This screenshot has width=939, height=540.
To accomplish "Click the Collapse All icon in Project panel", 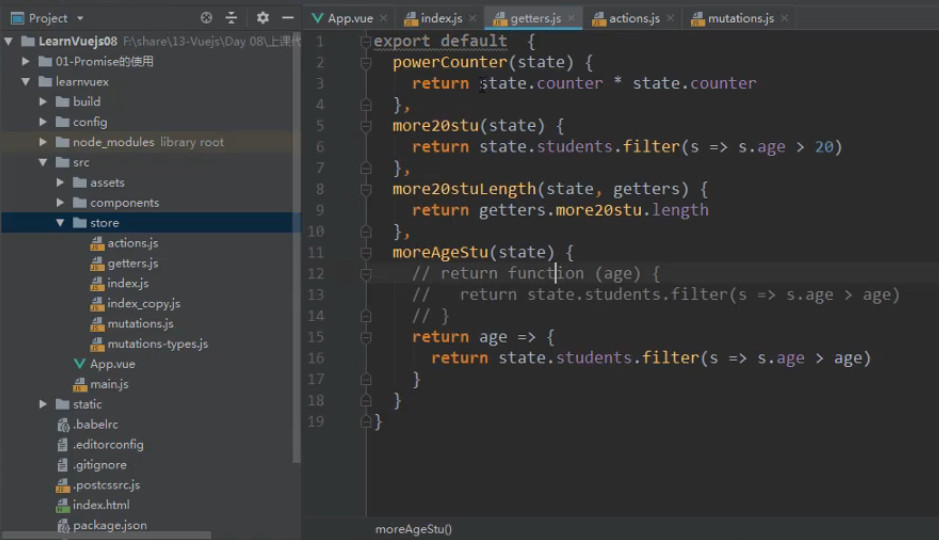I will click(x=231, y=18).
